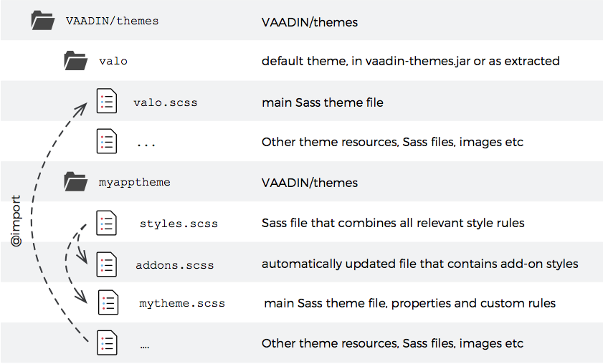The height and width of the screenshot is (364, 603).
Task: Click the vertical @import label
Action: 17,221
